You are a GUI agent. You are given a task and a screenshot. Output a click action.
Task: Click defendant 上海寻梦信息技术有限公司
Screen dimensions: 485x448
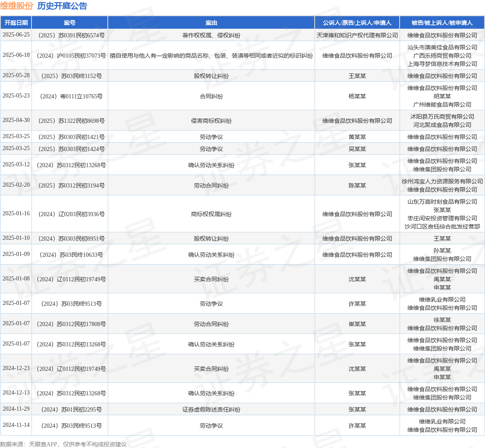coord(442,64)
